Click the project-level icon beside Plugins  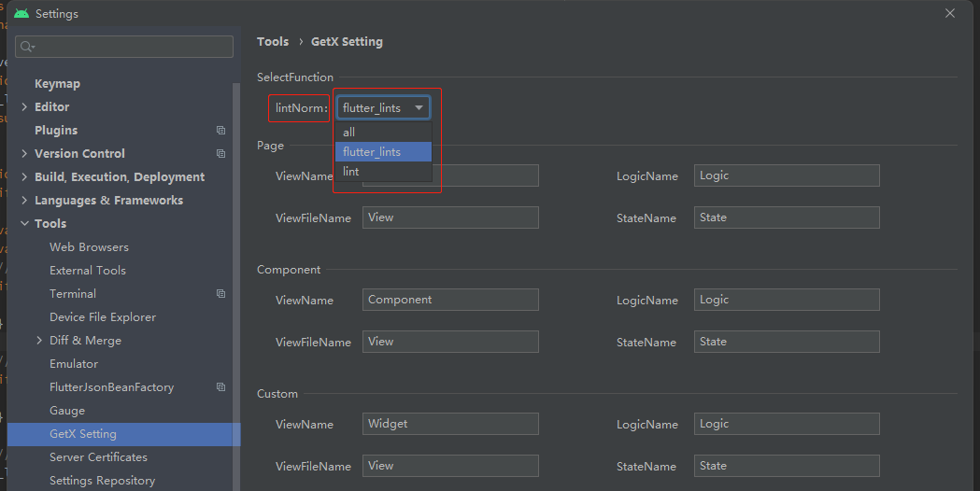(220, 131)
